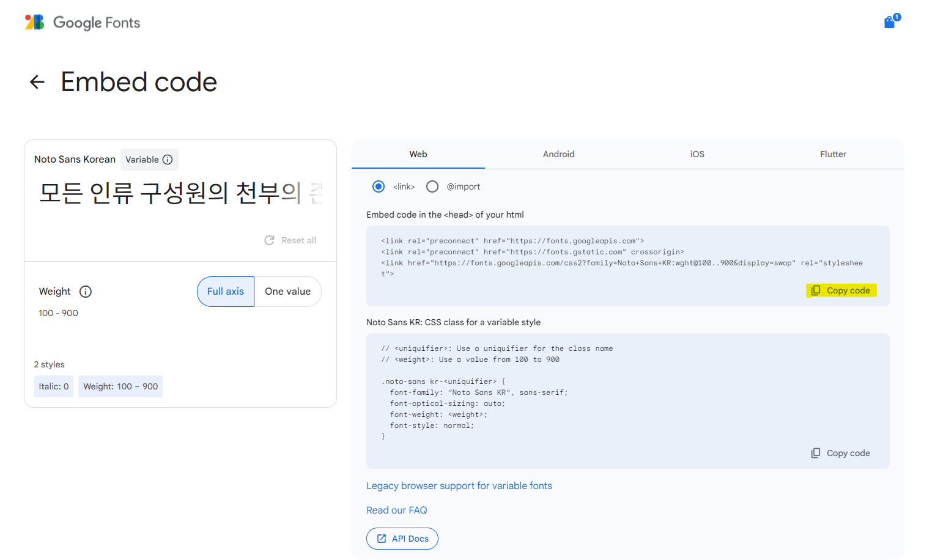Switch to the Flutter tab
Screen dimensions: 935x560
(x=833, y=154)
